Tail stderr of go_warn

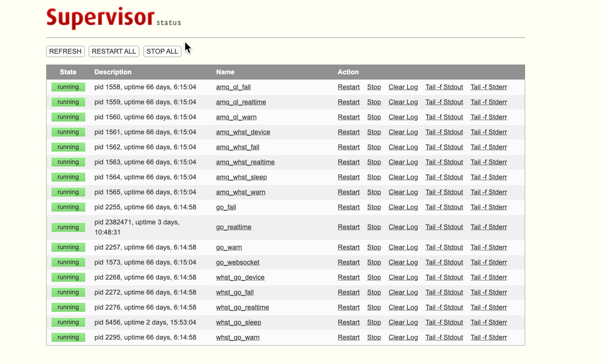point(489,247)
